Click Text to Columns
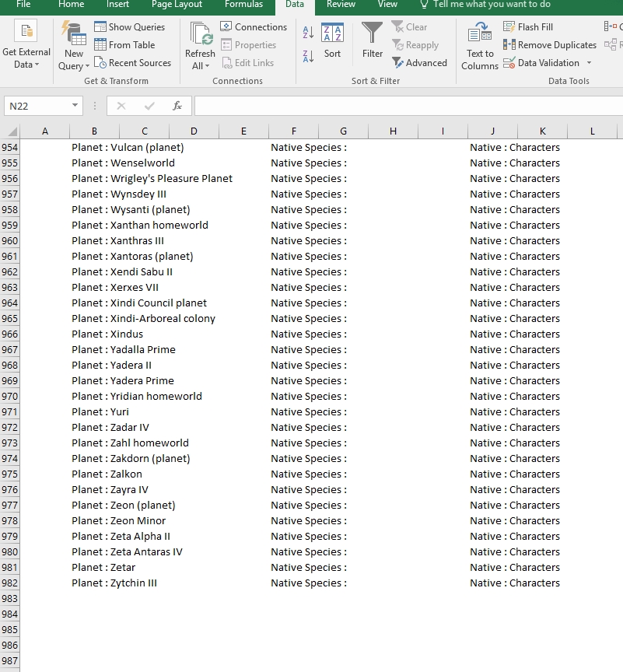This screenshot has height=672, width=623. (480, 47)
